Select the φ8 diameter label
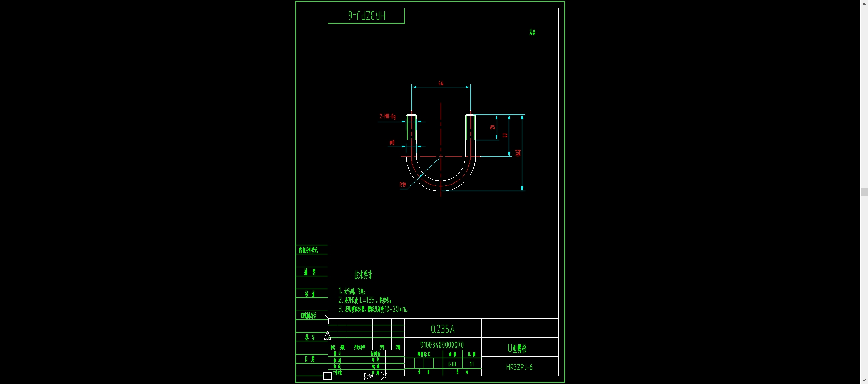Screen dimensions: 868x384 (392, 142)
